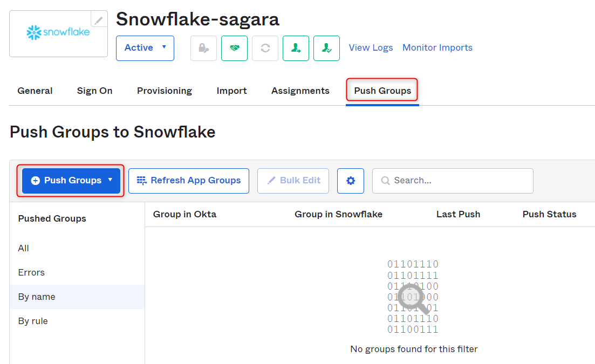The image size is (595, 364).
Task: Click the user with checkmark icon
Action: (327, 48)
